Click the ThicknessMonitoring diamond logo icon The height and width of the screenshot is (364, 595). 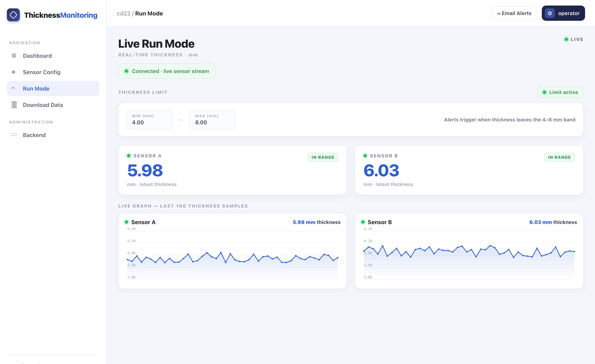[x=13, y=15]
